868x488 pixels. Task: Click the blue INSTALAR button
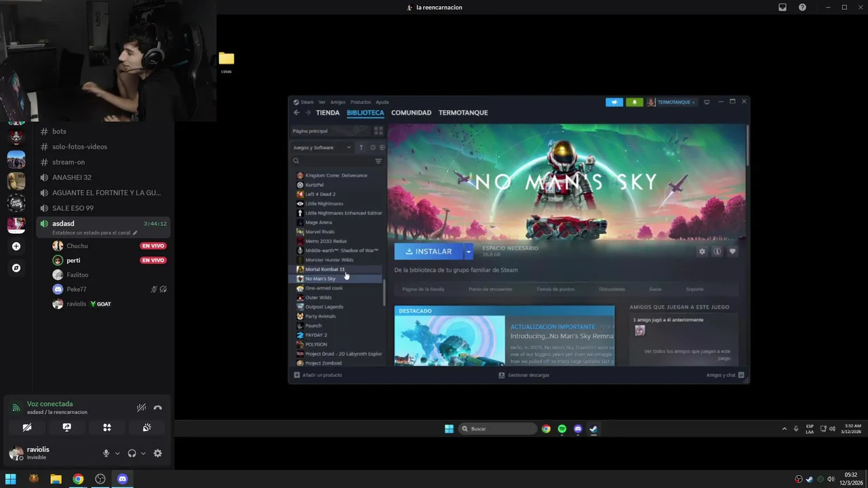(429, 251)
